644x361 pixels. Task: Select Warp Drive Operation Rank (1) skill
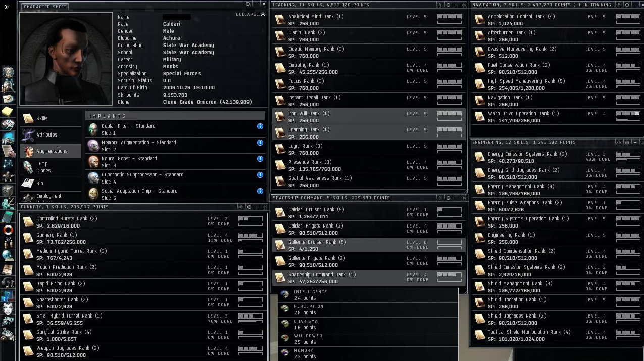click(x=557, y=117)
